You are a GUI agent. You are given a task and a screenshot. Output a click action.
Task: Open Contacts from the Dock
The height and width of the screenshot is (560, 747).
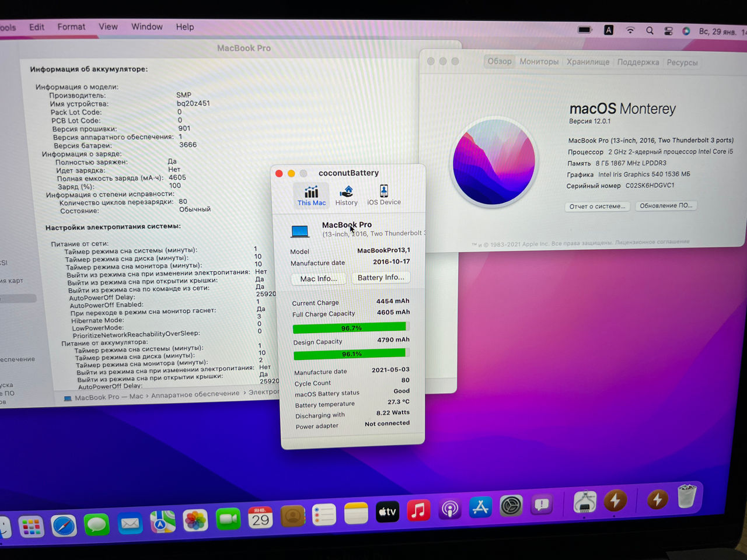(x=292, y=516)
